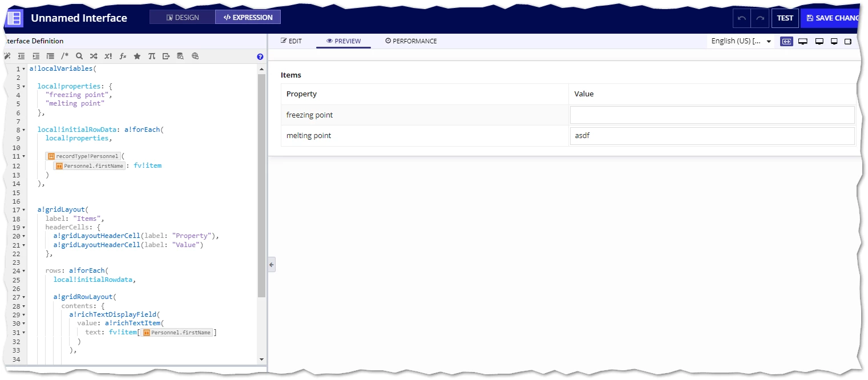Click the fx function toolbar icon
The image size is (868, 380).
coord(123,56)
